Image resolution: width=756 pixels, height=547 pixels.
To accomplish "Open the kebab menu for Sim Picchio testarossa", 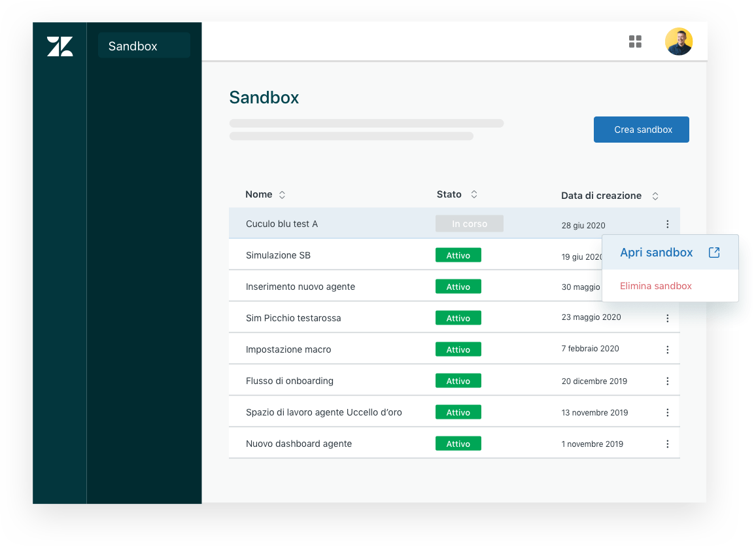I will pyautogui.click(x=668, y=318).
